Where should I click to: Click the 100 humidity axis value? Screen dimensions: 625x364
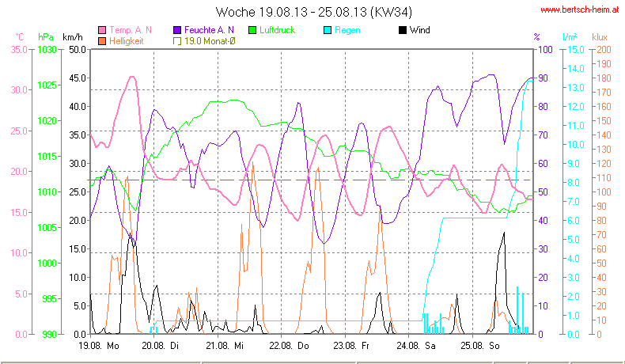tap(546, 50)
